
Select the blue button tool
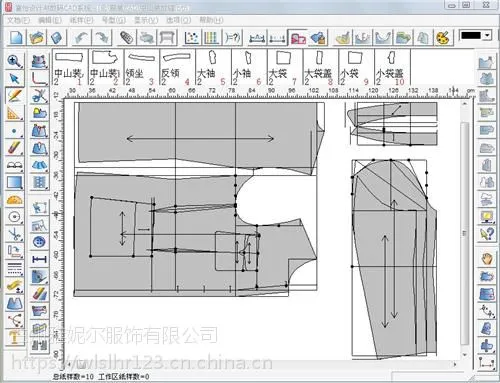[39, 242]
